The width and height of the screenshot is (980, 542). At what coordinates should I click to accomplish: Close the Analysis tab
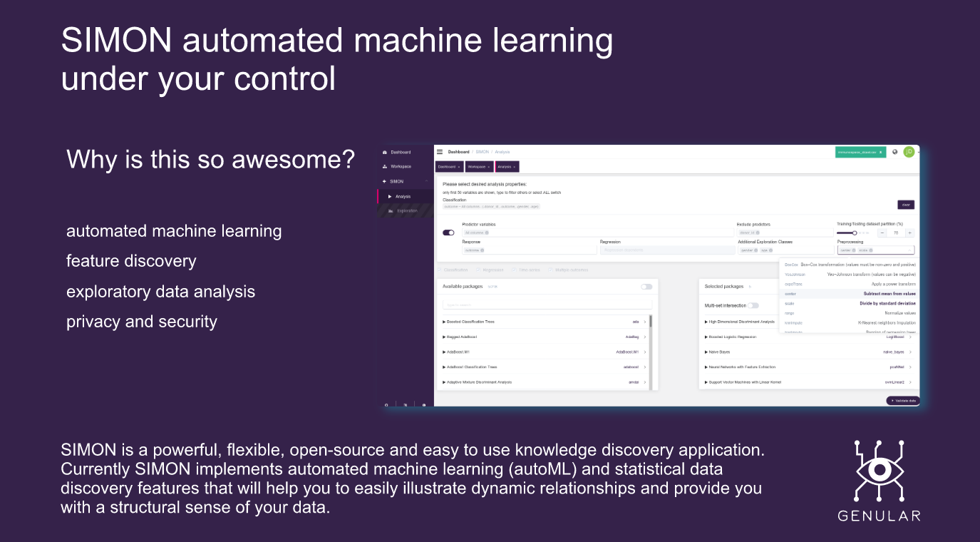click(x=515, y=167)
